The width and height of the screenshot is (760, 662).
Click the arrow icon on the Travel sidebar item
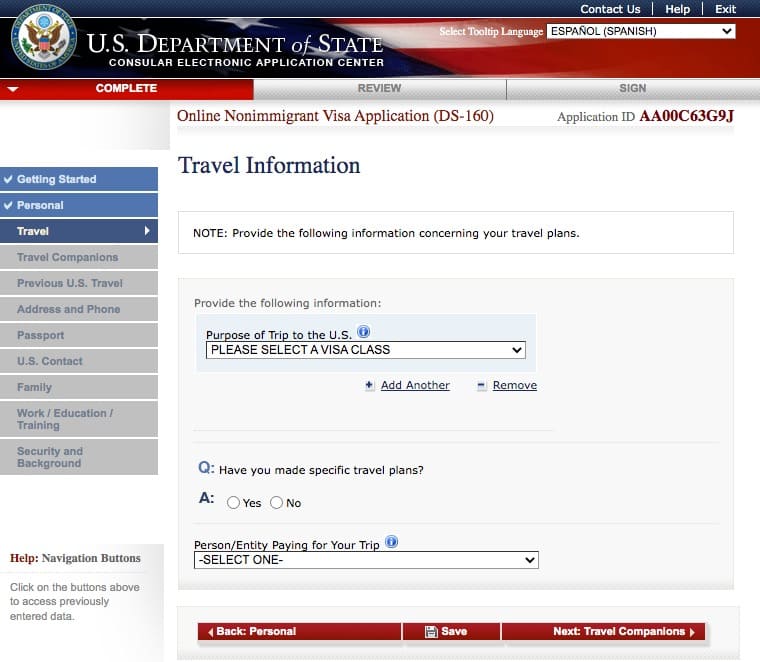coord(148,231)
